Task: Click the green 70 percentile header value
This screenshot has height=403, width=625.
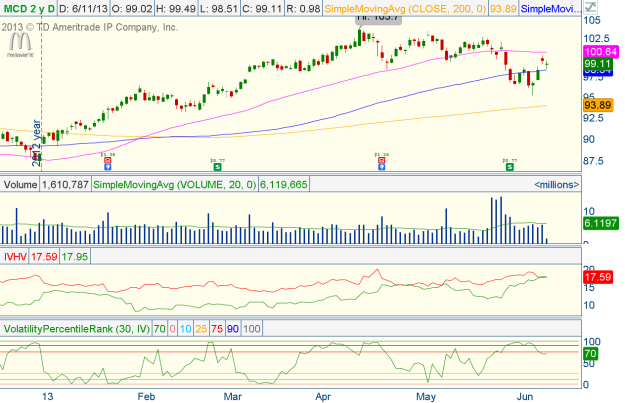Action: pyautogui.click(x=159, y=329)
